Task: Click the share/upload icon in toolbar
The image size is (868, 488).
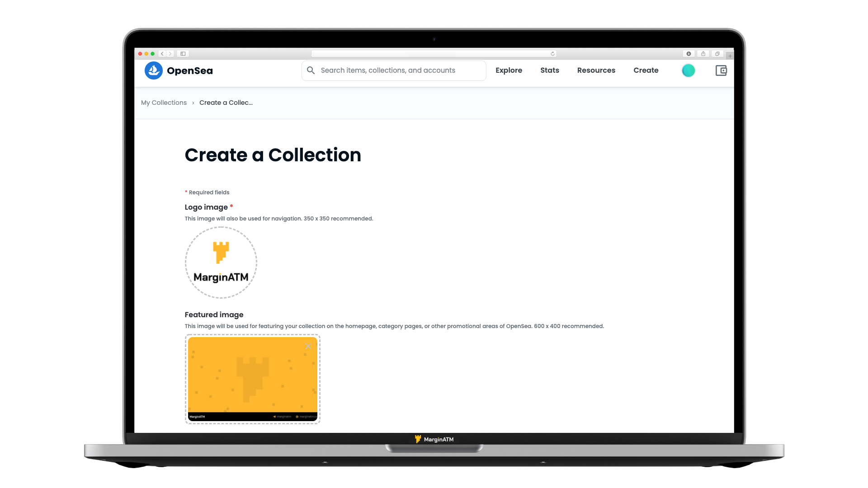Action: (x=703, y=54)
